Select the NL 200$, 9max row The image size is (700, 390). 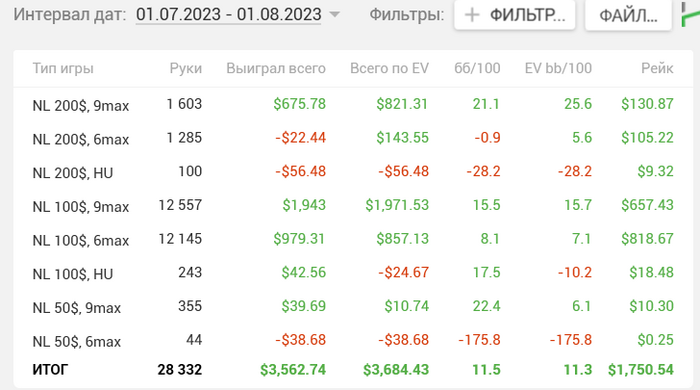353,104
